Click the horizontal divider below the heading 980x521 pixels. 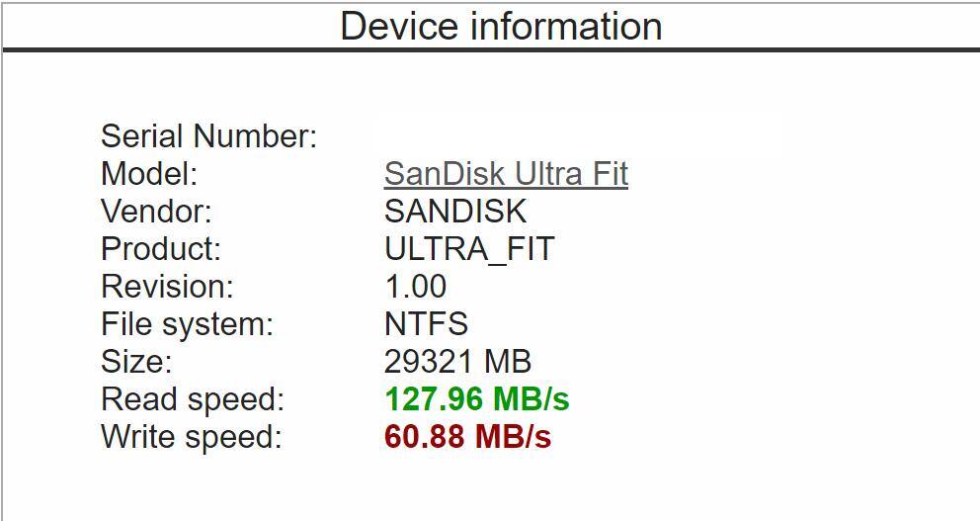[490, 49]
